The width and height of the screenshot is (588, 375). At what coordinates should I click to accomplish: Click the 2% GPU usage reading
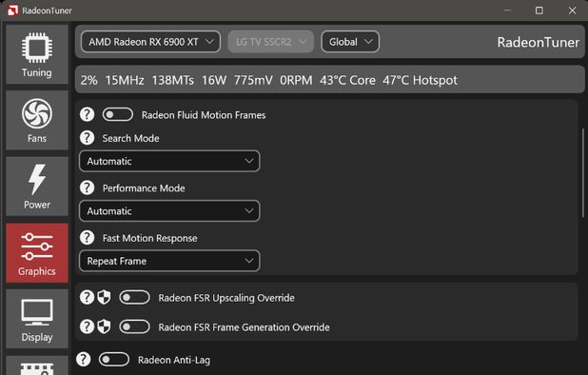[88, 80]
